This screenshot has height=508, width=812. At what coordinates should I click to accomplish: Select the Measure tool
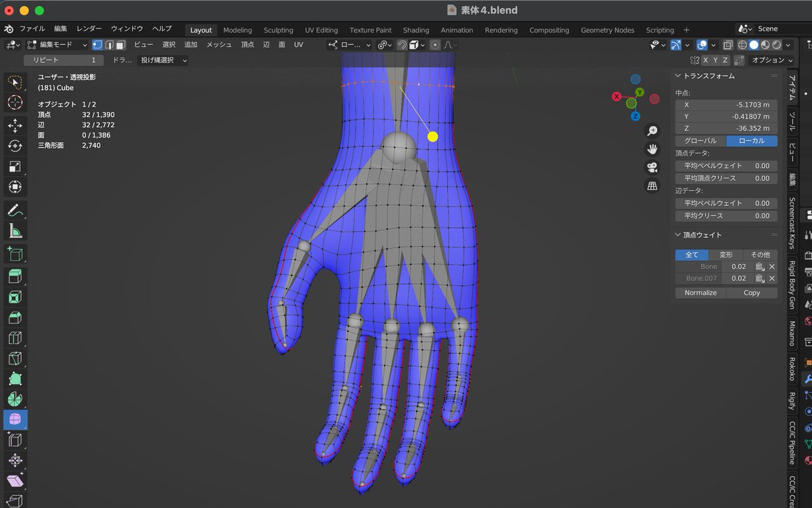pyautogui.click(x=15, y=231)
